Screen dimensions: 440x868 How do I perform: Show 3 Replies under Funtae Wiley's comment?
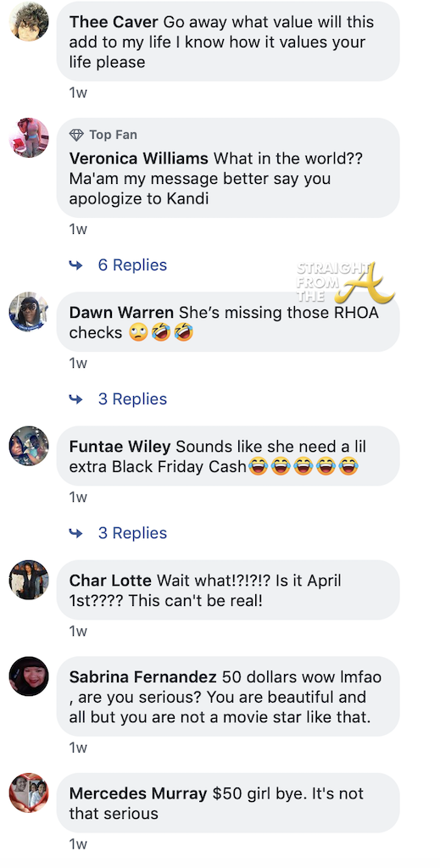pos(132,532)
